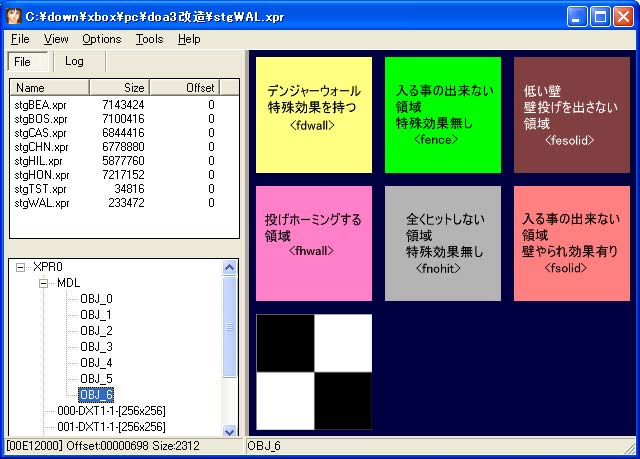Click green fence texture swatch
Image resolution: width=640 pixels, height=459 pixels.
443,115
